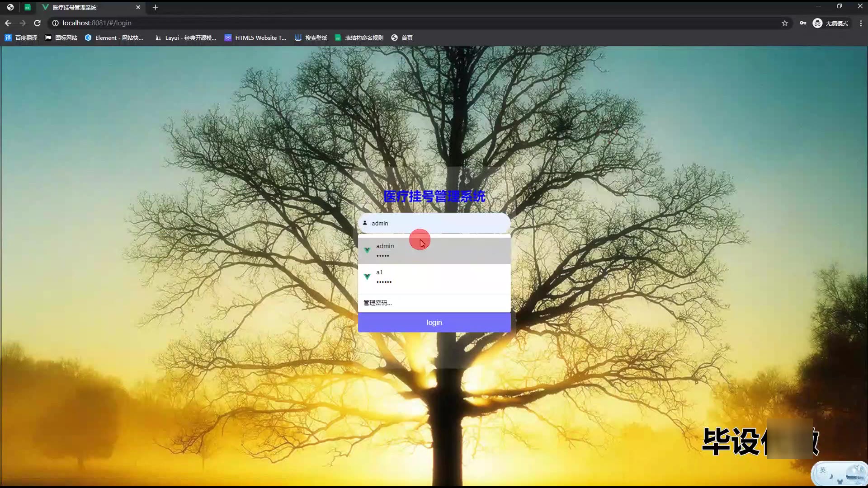Open HTML5 Website bookmark
Image resolution: width=868 pixels, height=488 pixels.
[x=255, y=38]
